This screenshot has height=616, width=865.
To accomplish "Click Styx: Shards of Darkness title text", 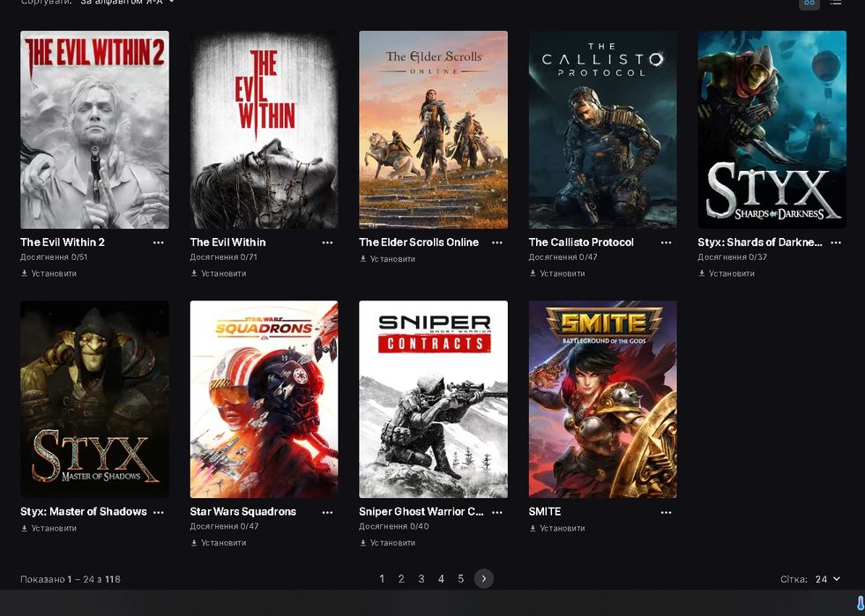I will (760, 242).
